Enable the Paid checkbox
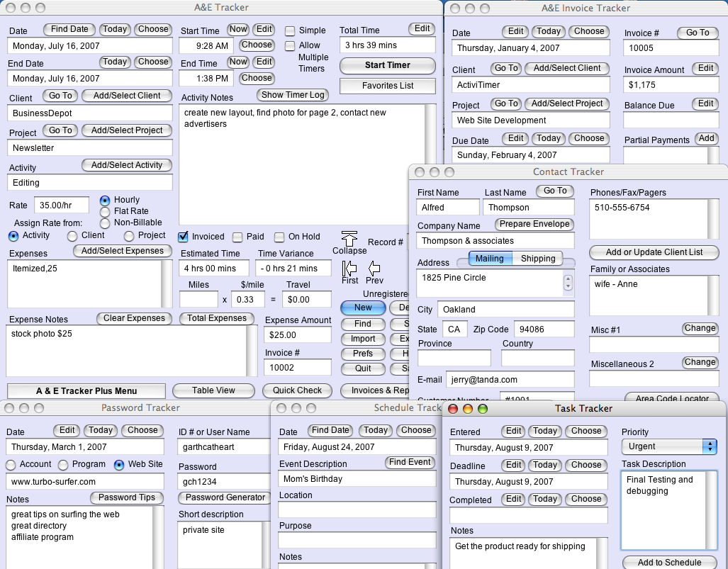 [x=237, y=237]
